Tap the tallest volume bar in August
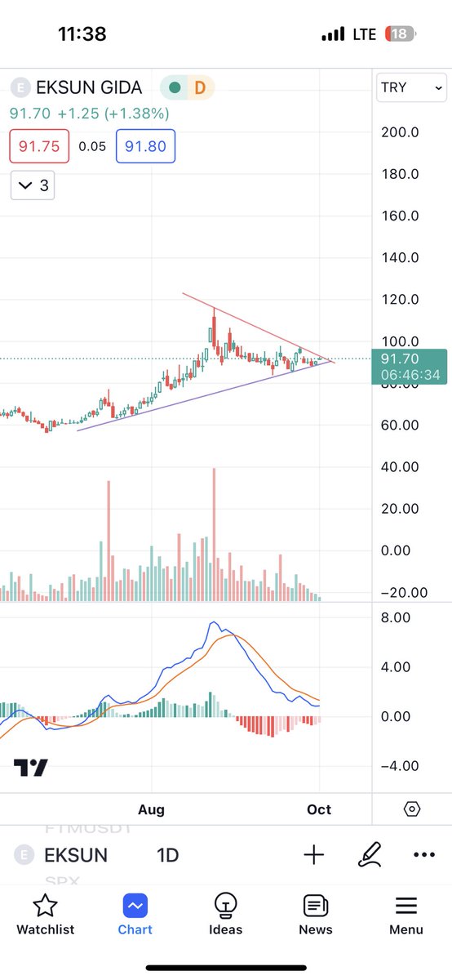The height and width of the screenshot is (980, 452). coord(214,535)
